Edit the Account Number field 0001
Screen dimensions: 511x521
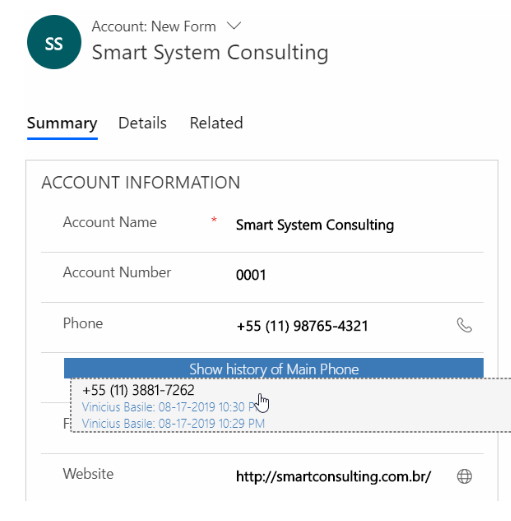(251, 275)
